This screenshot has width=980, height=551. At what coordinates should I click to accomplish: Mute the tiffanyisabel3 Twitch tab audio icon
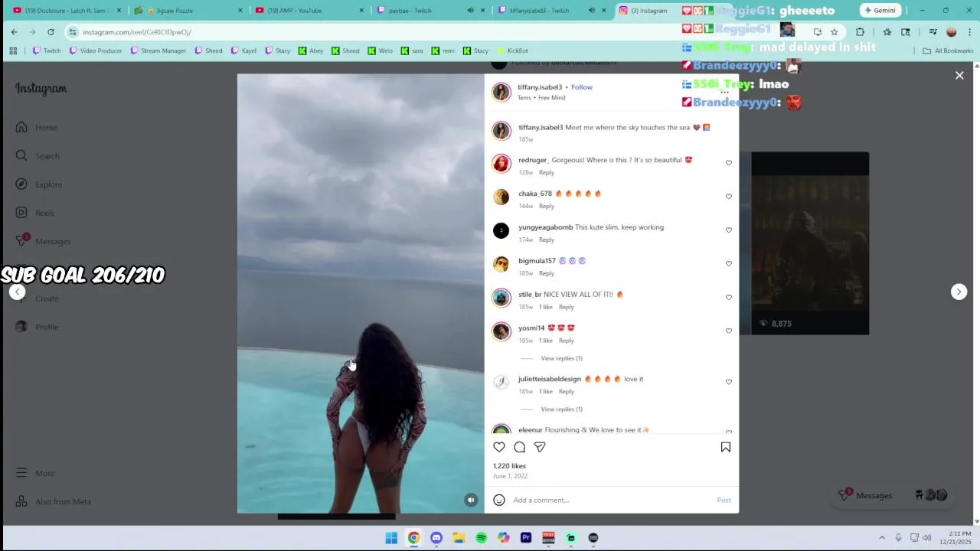tap(591, 11)
